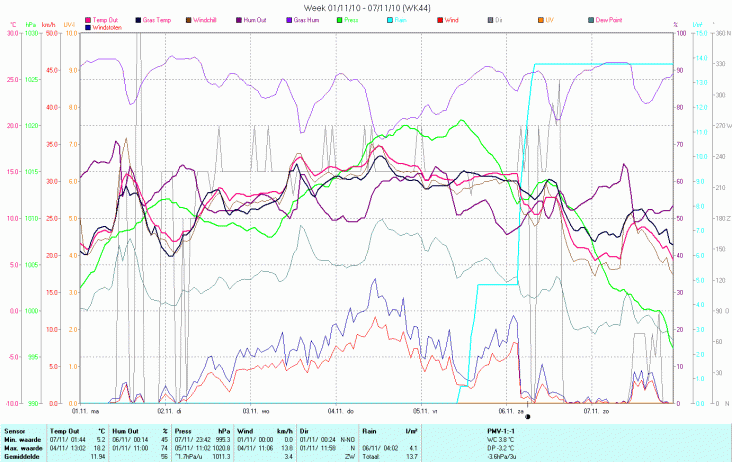The image size is (732, 462).
Task: Select the 'Wind' legend label
Action: [x=451, y=20]
